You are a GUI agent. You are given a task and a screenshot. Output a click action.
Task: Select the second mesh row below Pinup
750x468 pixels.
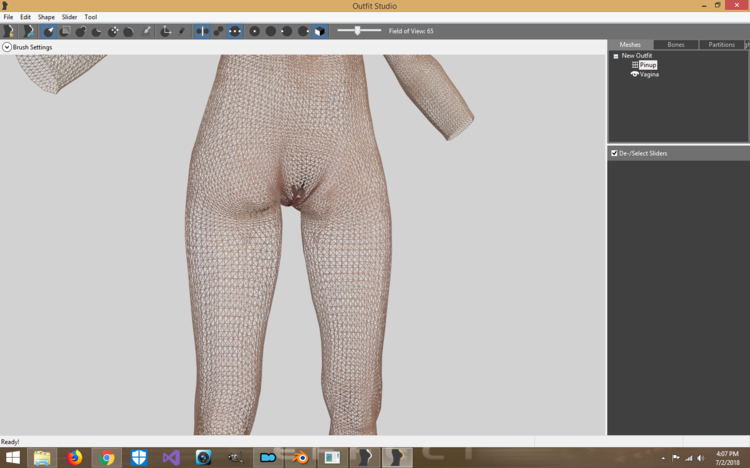(x=649, y=74)
